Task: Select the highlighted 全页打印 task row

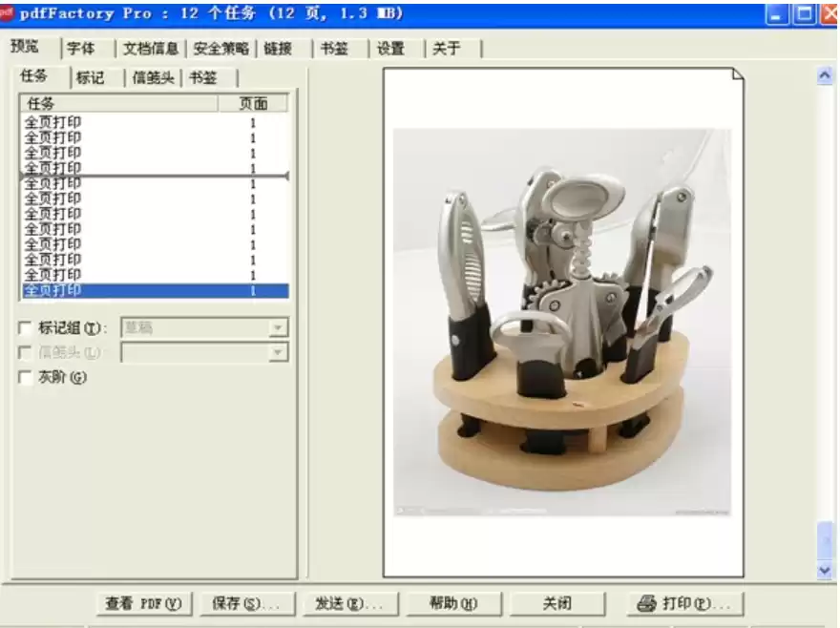Action: point(153,290)
